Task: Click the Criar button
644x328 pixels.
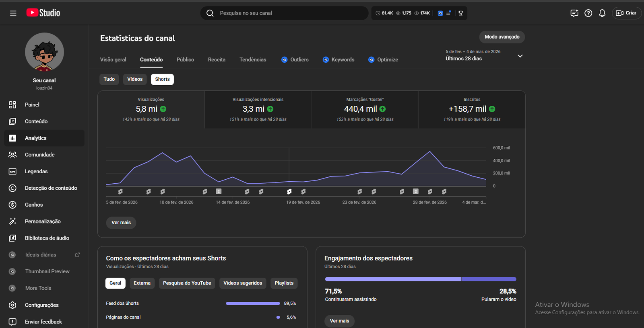Action: [x=626, y=13]
